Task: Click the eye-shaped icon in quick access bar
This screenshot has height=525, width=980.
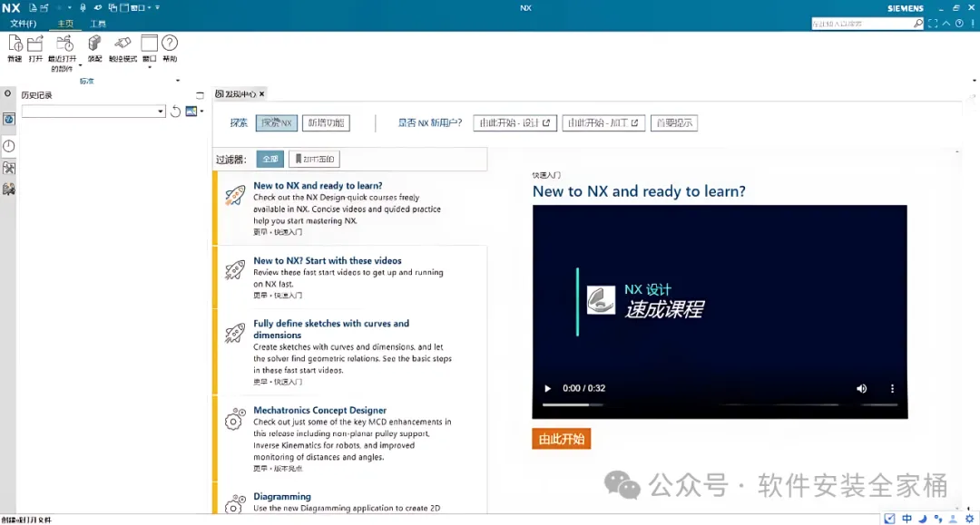Action: [x=97, y=8]
